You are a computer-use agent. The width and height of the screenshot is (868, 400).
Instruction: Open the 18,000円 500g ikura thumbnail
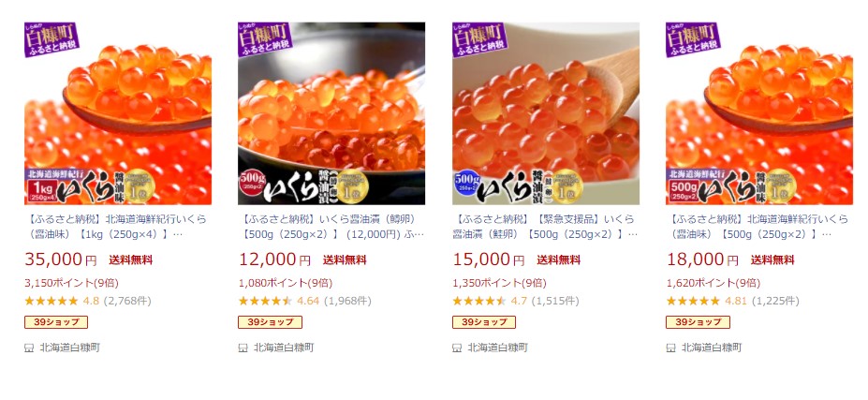coord(759,113)
